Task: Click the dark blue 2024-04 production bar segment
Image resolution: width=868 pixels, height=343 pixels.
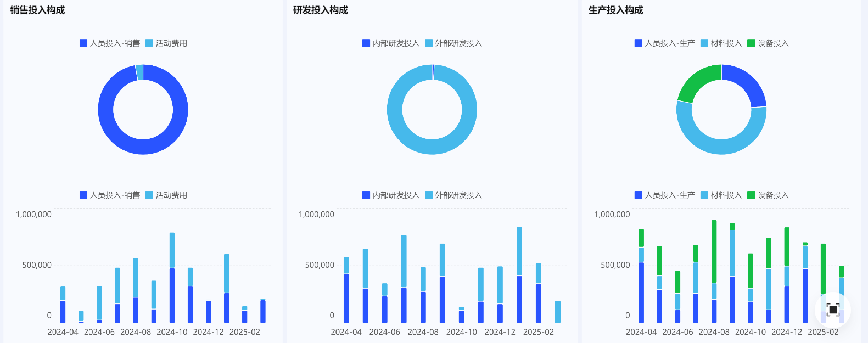Action: coord(641,293)
